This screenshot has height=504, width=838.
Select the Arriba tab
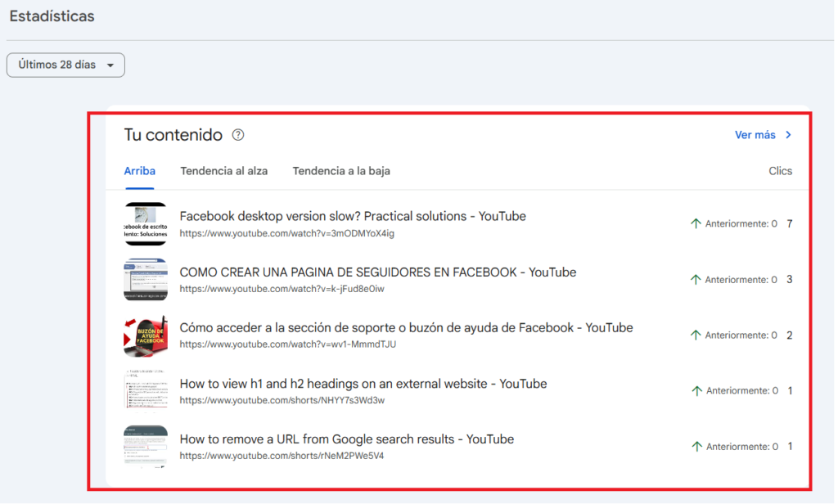[139, 171]
